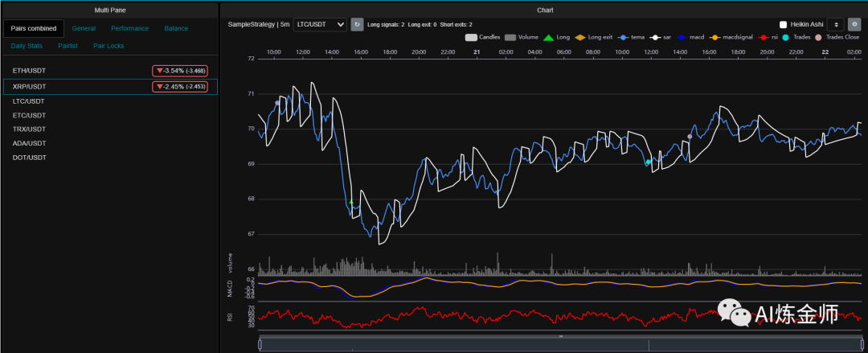Toggle Trades Close markers in legend
This screenshot has height=353, width=868.
point(837,37)
